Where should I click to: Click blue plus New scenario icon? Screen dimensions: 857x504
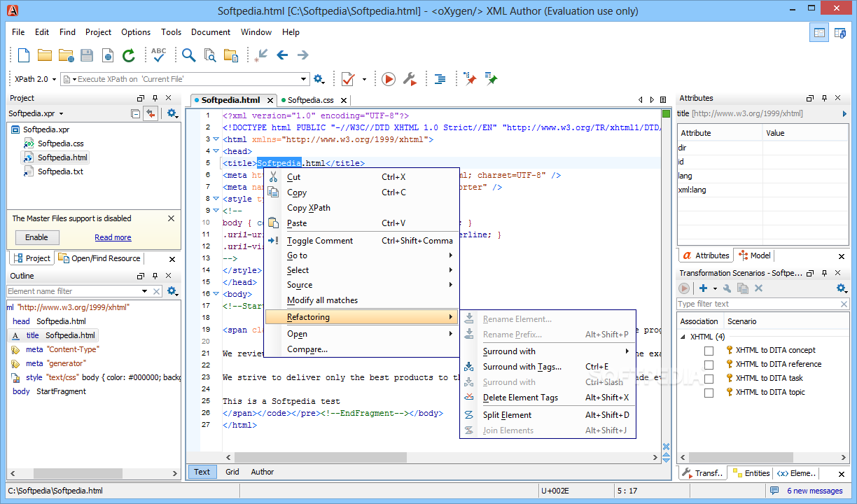(703, 288)
